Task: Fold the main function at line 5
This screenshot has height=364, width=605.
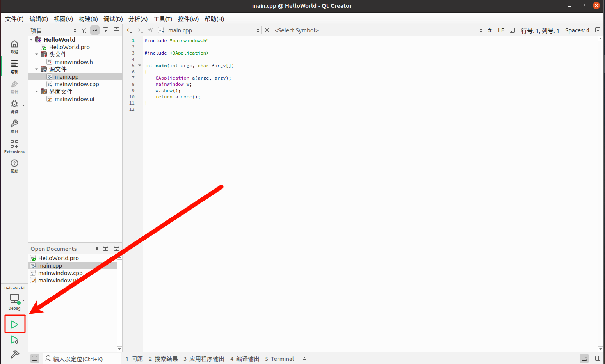Action: [139, 66]
